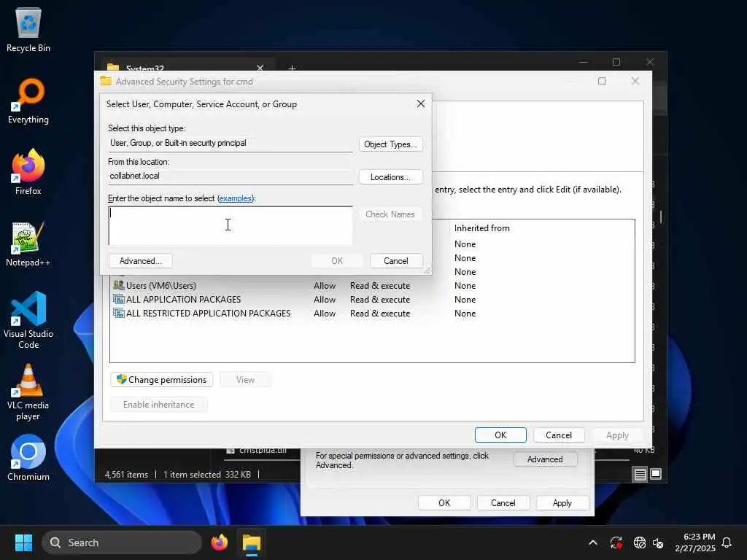Viewport: 747px width, 560px height.
Task: Click the Inherited from column header
Action: pos(481,228)
